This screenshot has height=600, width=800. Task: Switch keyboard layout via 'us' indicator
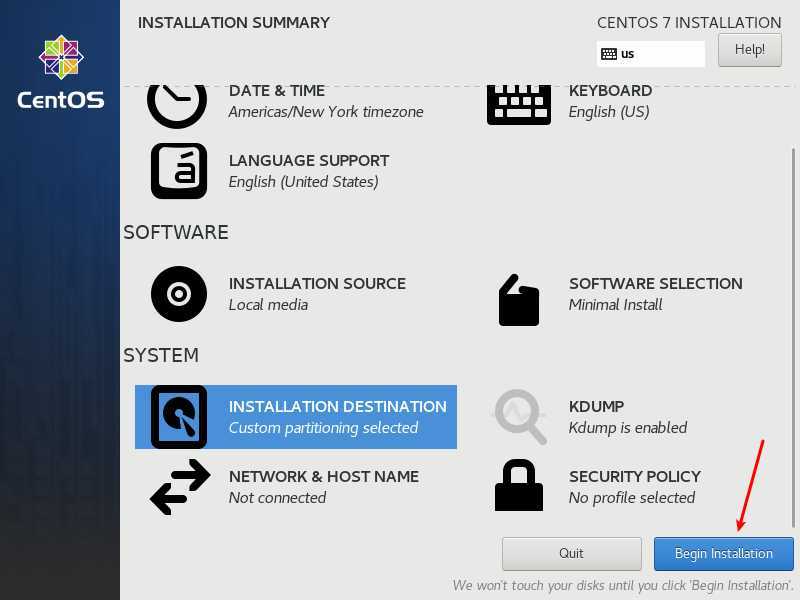coord(651,54)
